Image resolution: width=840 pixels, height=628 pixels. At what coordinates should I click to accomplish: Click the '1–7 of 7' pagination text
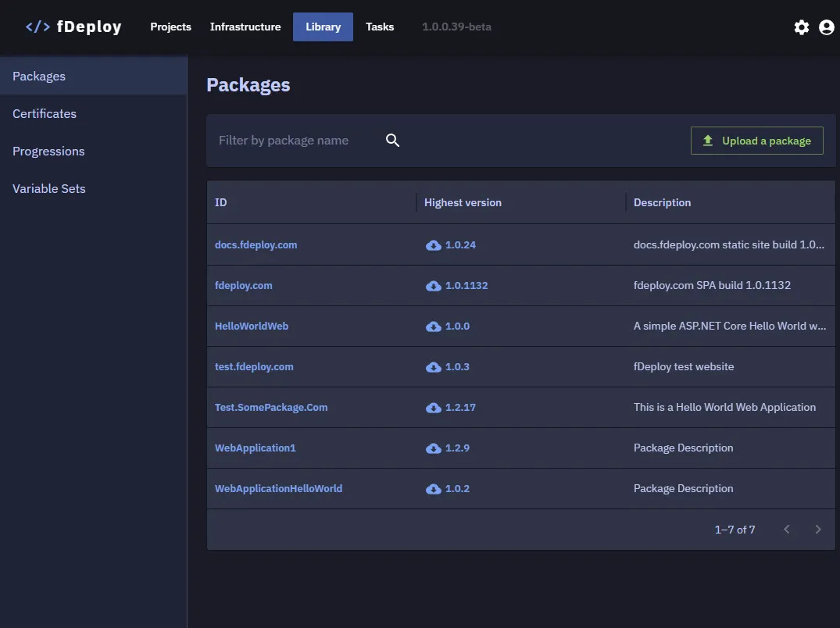pos(735,530)
